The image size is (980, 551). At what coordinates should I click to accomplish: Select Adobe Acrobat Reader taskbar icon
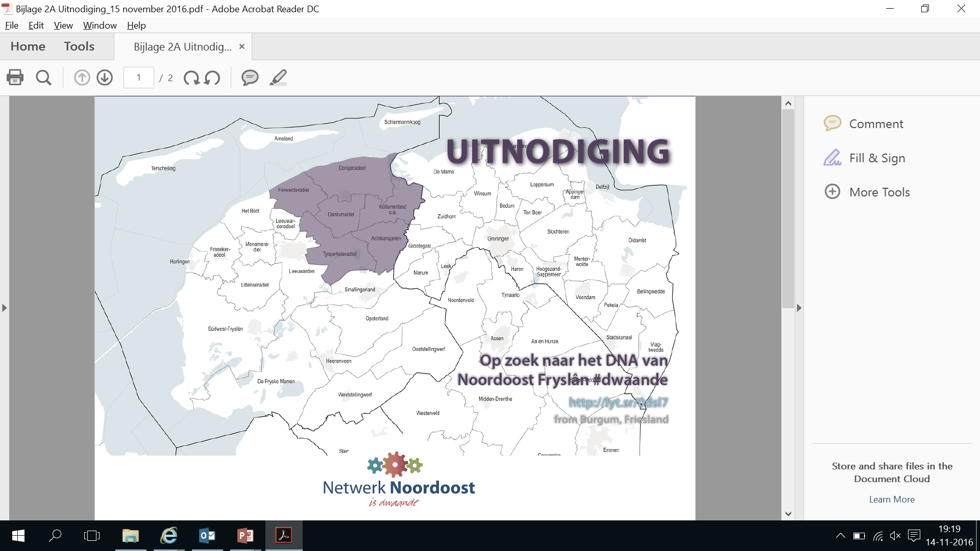pos(284,536)
